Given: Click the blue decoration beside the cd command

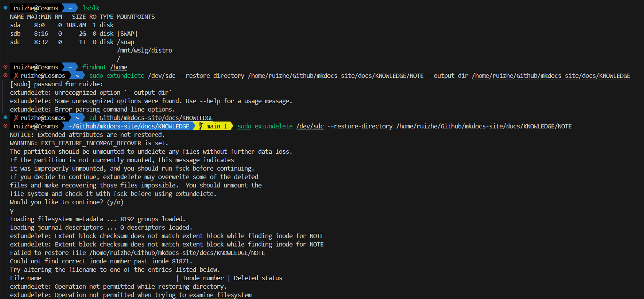Looking at the screenshot, I should (x=5, y=117).
